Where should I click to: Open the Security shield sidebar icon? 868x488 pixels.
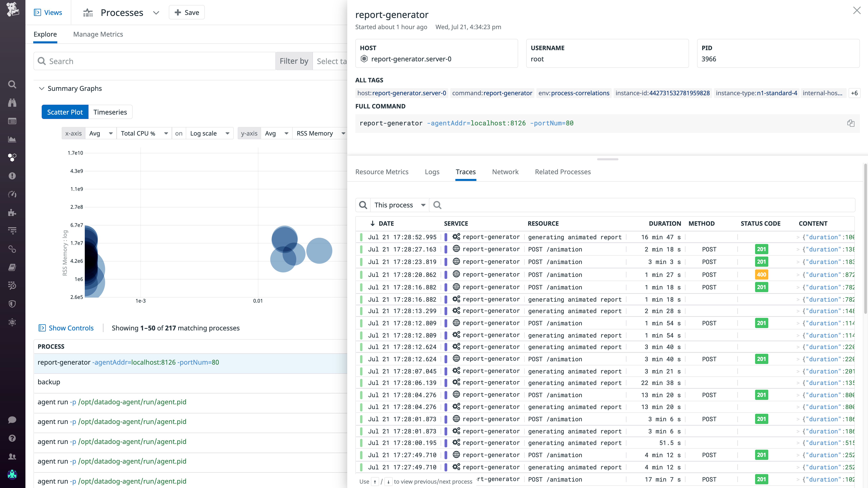click(x=12, y=304)
